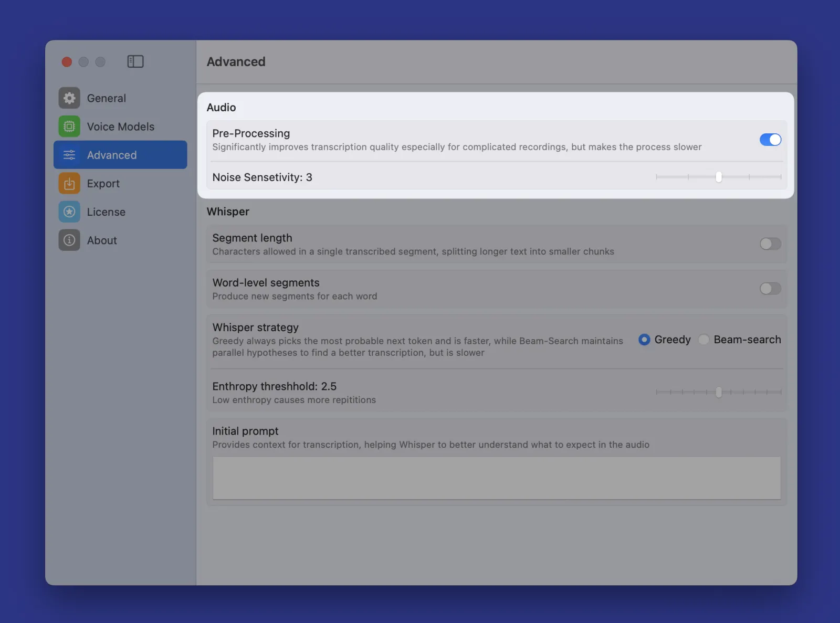Click the Voice Models chip icon
Image resolution: width=840 pixels, height=623 pixels.
tap(69, 126)
